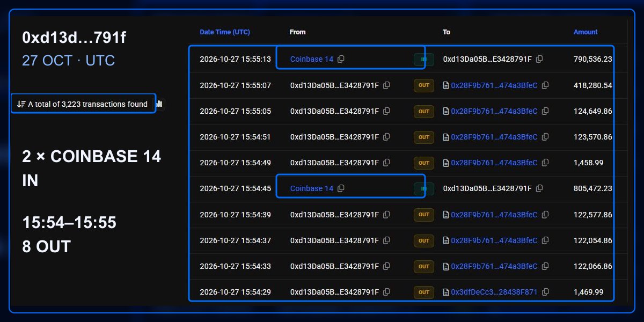Copy the From address in 15:54:33 row
This screenshot has height=322, width=644.
pyautogui.click(x=386, y=266)
